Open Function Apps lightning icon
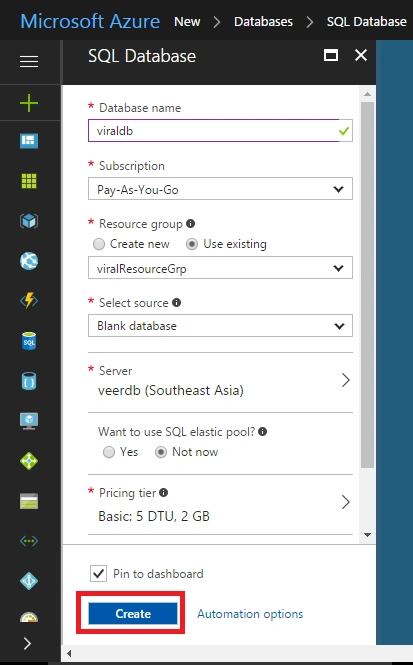413x665 pixels. (x=29, y=301)
